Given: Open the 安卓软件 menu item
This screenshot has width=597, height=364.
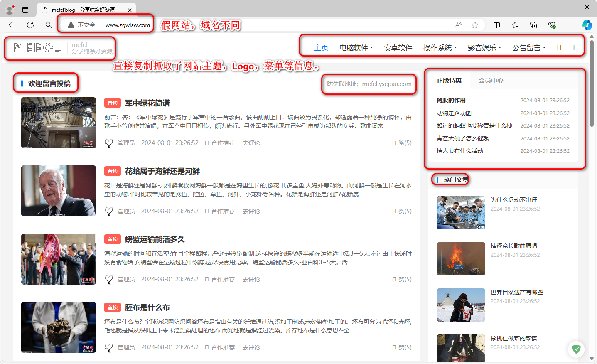Looking at the screenshot, I should (398, 48).
